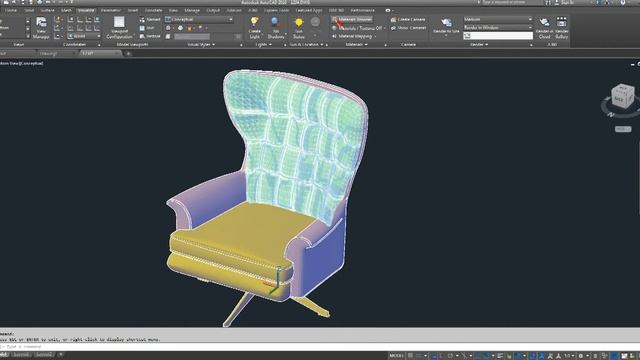Open the Insert ribbon tab
The height and width of the screenshot is (360, 640).
(x=133, y=10)
